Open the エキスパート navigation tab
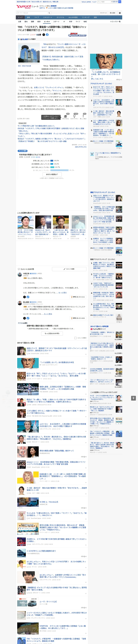138x644 pixels. pos(48,17)
